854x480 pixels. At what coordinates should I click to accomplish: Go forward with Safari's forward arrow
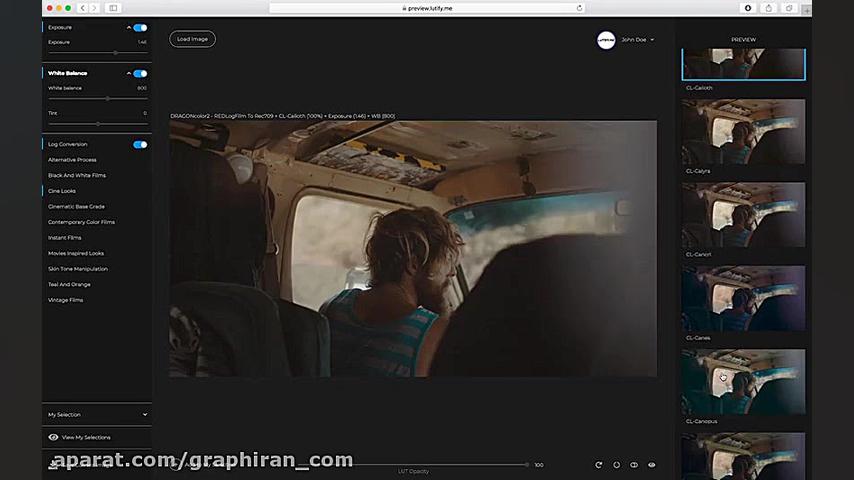click(94, 8)
